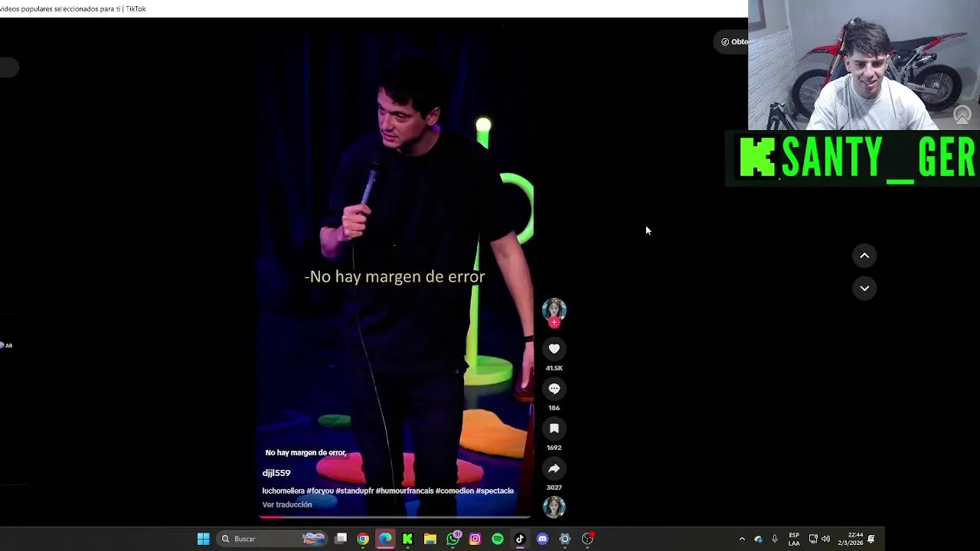Save the video with the bookmark icon
Screen dimensions: 980x551
tap(554, 429)
